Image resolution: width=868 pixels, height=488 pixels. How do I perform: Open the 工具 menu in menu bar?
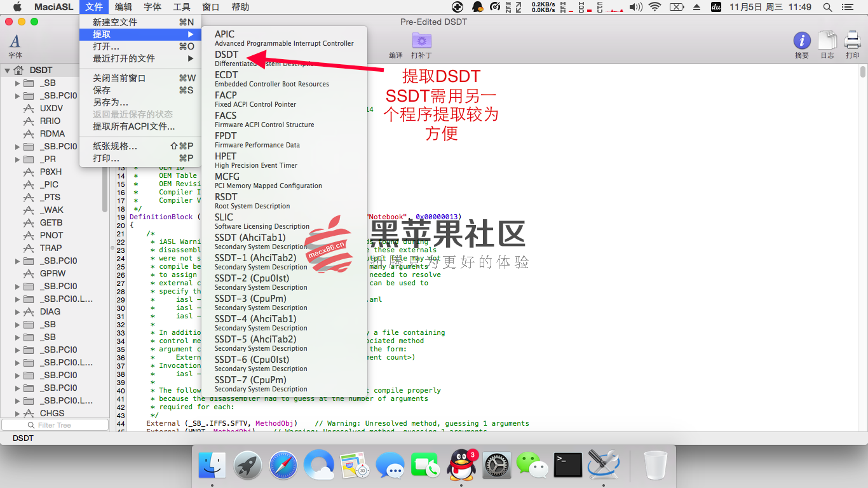tap(182, 7)
